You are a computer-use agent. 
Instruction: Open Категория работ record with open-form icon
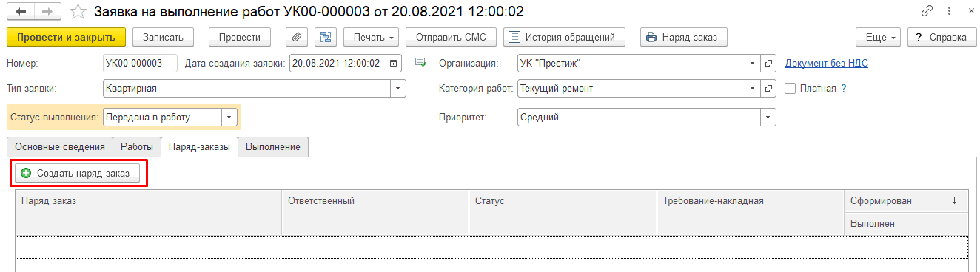[769, 89]
